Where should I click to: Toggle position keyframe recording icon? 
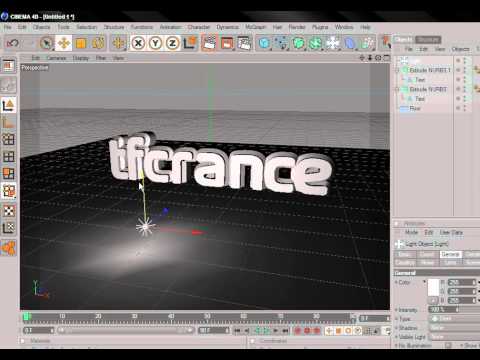click(329, 331)
